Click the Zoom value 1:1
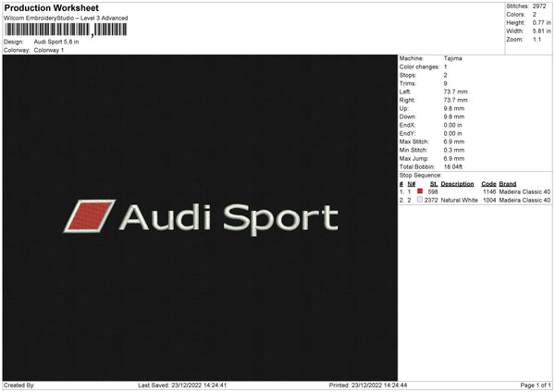The width and height of the screenshot is (555, 392). 536,39
